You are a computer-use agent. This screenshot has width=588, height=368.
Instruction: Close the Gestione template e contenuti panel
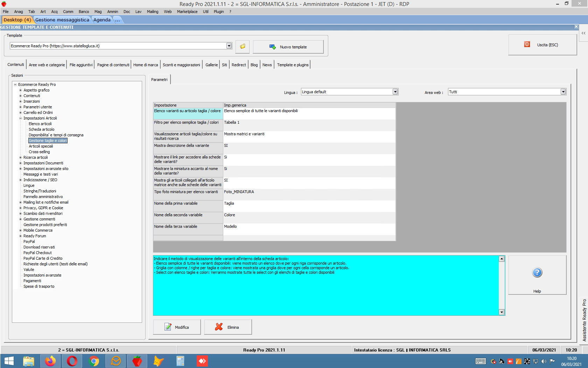(x=576, y=27)
